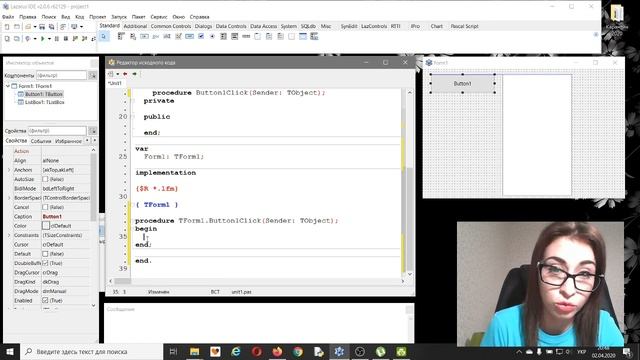This screenshot has width=640, height=360.
Task: Open Chrome from the taskbar
Action: (298, 351)
